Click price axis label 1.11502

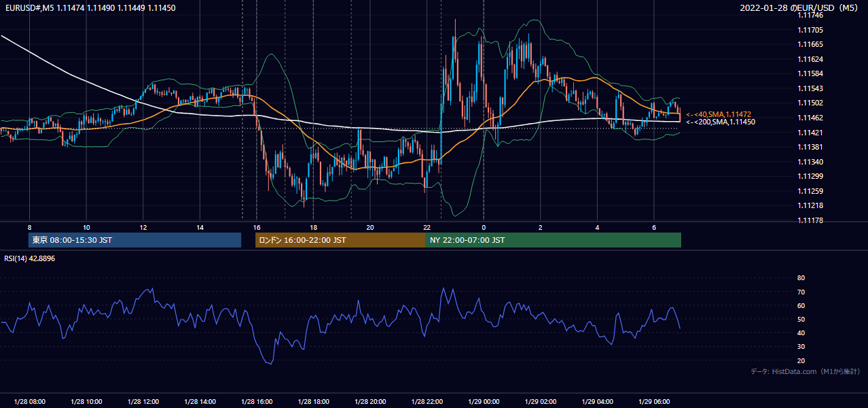coord(810,103)
